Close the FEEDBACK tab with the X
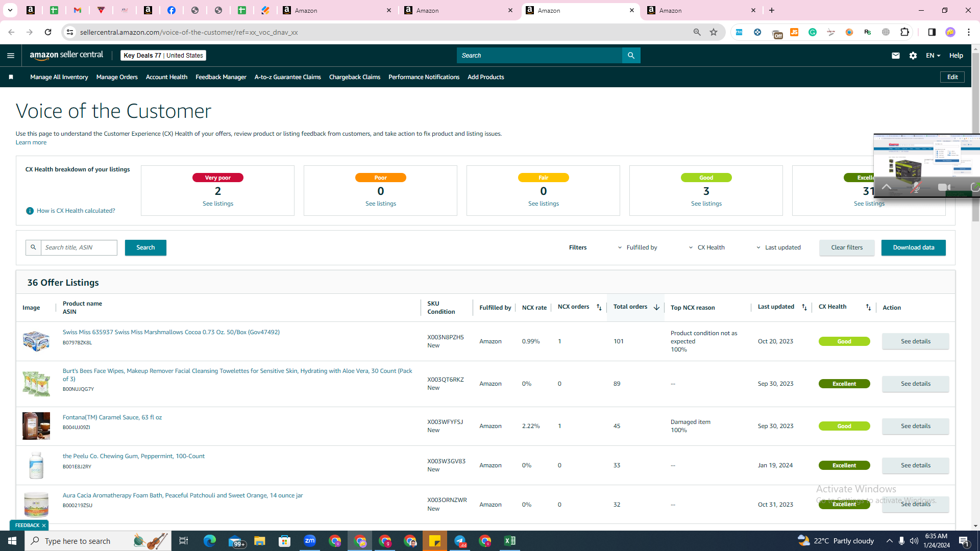The width and height of the screenshot is (980, 551). click(x=44, y=525)
